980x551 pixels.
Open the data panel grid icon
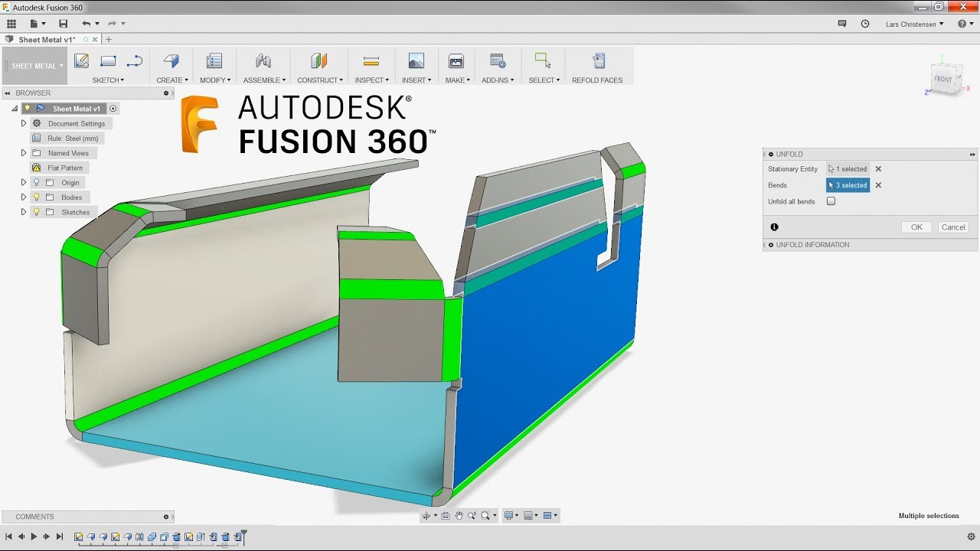(11, 24)
